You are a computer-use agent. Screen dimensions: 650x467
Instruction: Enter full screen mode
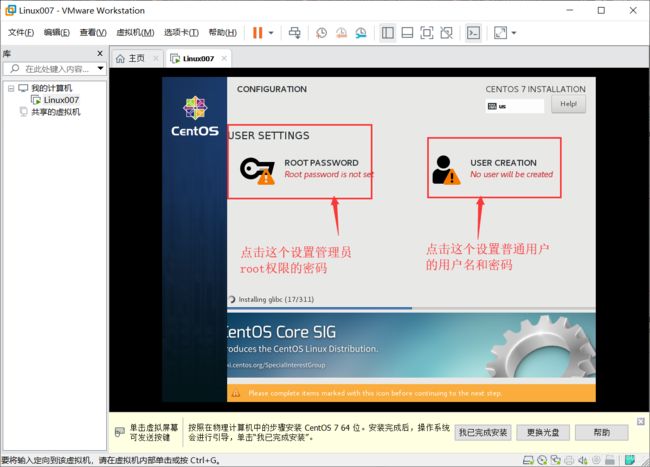[427, 33]
